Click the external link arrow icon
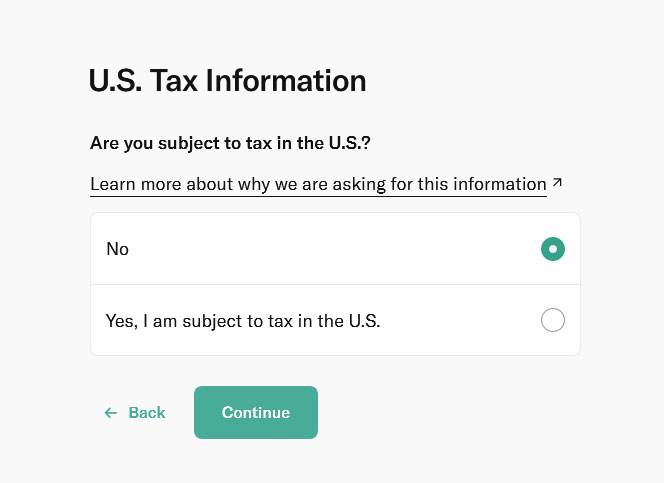 pos(557,183)
